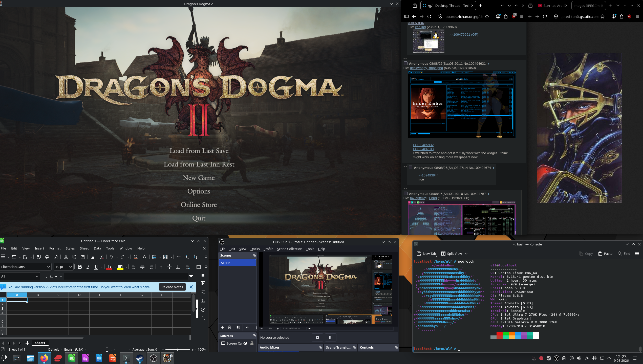
Task: Open Find & Replace magnifier in Calc
Action: [136, 257]
